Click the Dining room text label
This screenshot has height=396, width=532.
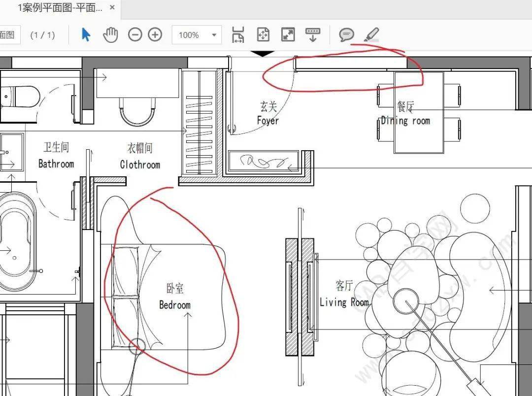[405, 121]
